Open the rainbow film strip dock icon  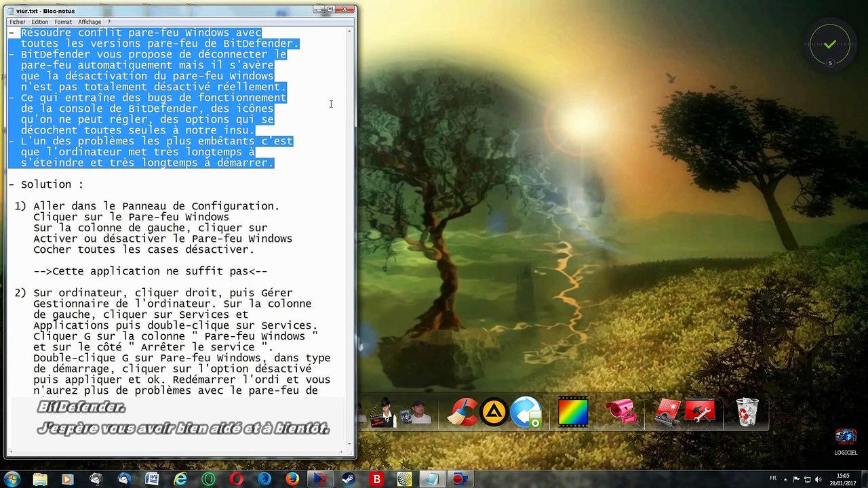[573, 413]
